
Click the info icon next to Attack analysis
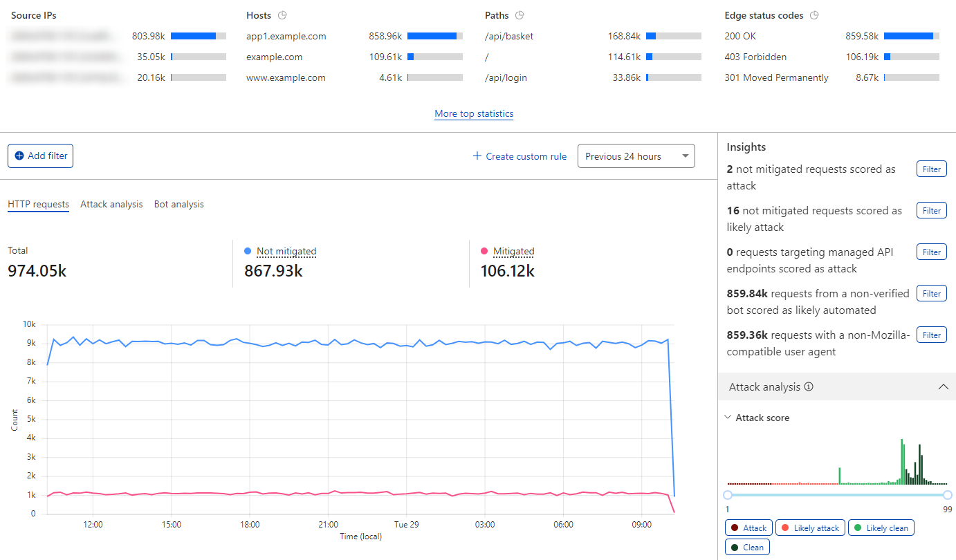[808, 386]
